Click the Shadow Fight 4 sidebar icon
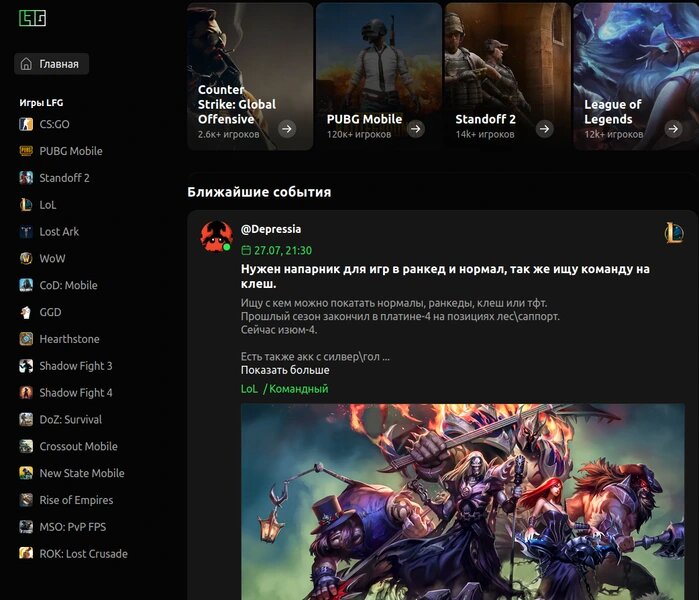Image resolution: width=699 pixels, height=600 pixels. (26, 392)
